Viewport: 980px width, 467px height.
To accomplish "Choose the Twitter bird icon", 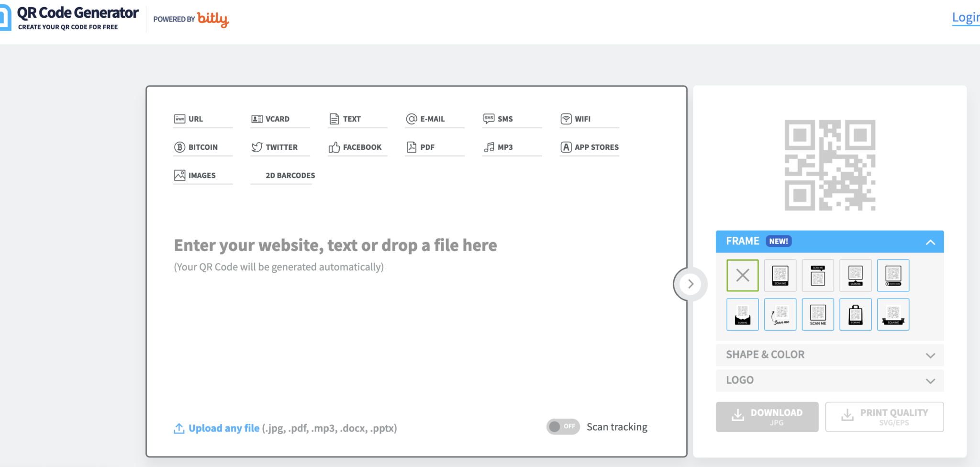I will coord(257,147).
